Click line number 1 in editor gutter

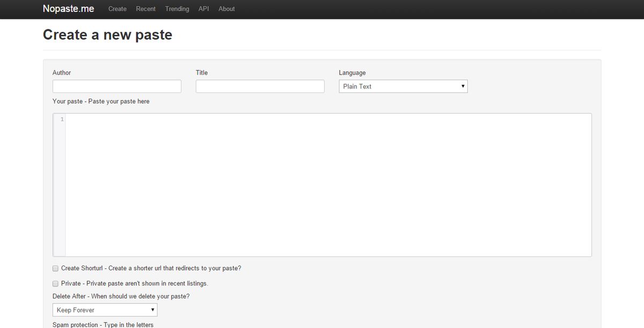[62, 120]
